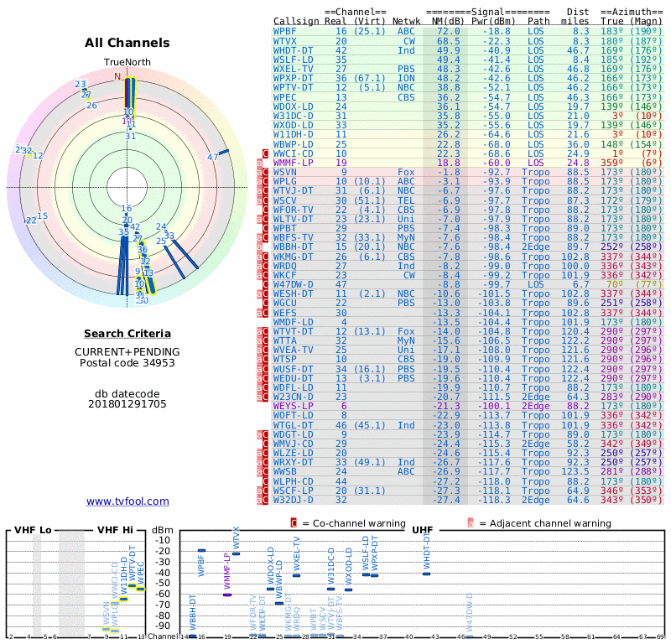671x644 pixels.
Task: Click the TrueNorth label above radar plot
Action: [x=127, y=62]
